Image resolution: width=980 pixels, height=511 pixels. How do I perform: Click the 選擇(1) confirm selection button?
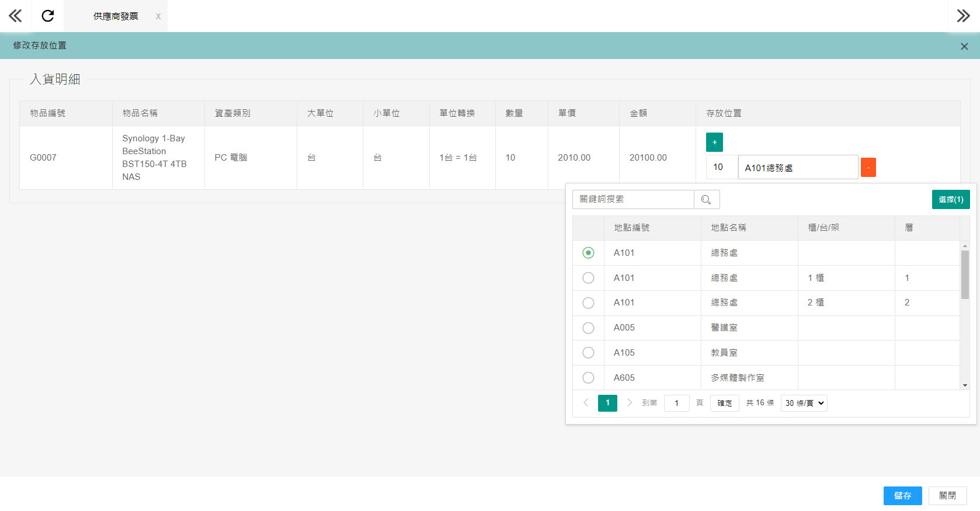pyautogui.click(x=951, y=200)
